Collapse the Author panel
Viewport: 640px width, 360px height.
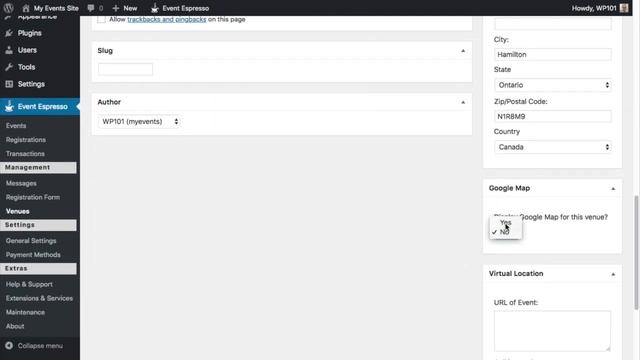click(x=463, y=102)
